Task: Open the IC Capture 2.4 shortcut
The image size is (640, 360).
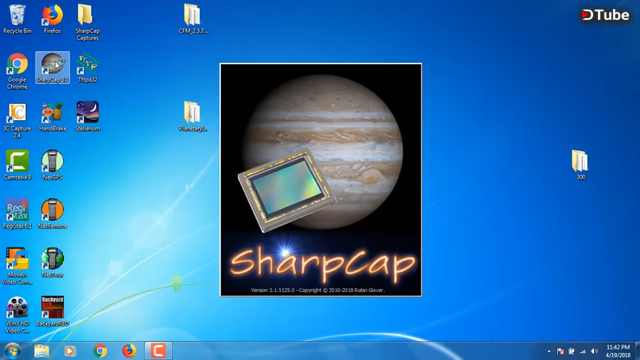Action: pos(17,120)
